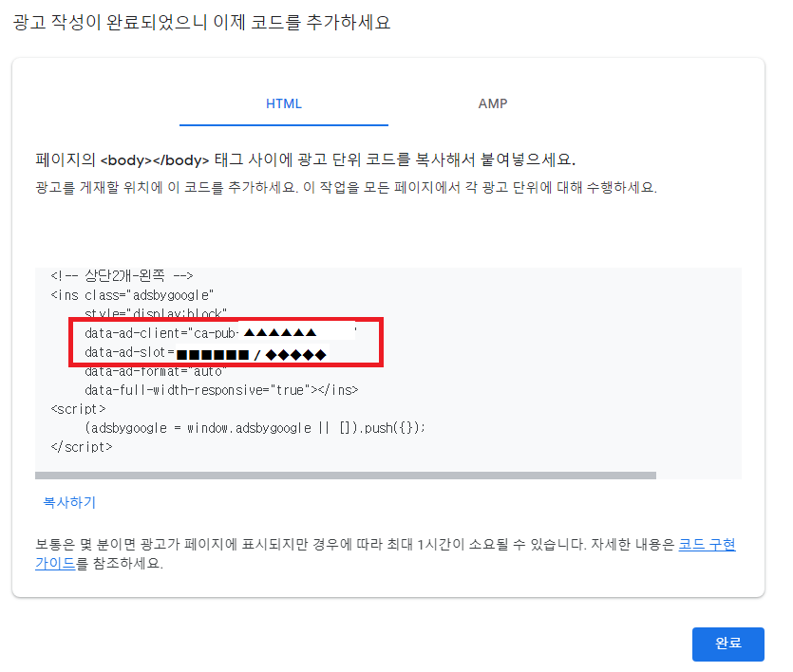Click the data-full-width-responsive="true" line
This screenshot has width=793, height=672.
pyautogui.click(x=221, y=390)
